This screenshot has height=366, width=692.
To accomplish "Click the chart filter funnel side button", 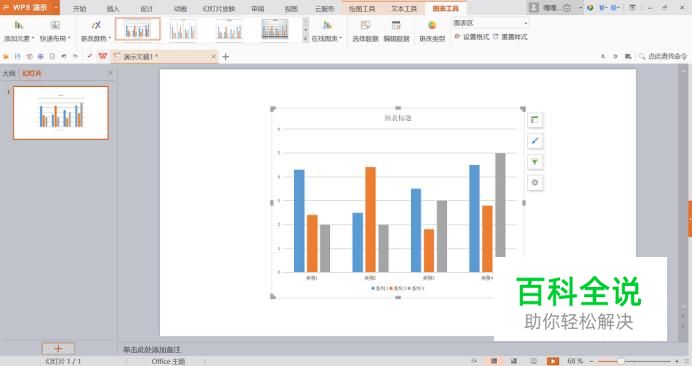I will click(535, 162).
